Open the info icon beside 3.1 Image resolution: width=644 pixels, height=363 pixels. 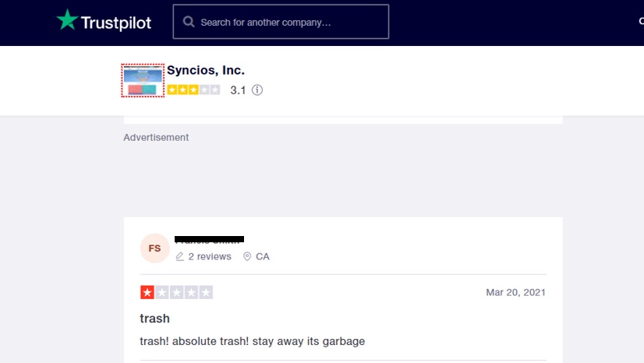coord(257,90)
